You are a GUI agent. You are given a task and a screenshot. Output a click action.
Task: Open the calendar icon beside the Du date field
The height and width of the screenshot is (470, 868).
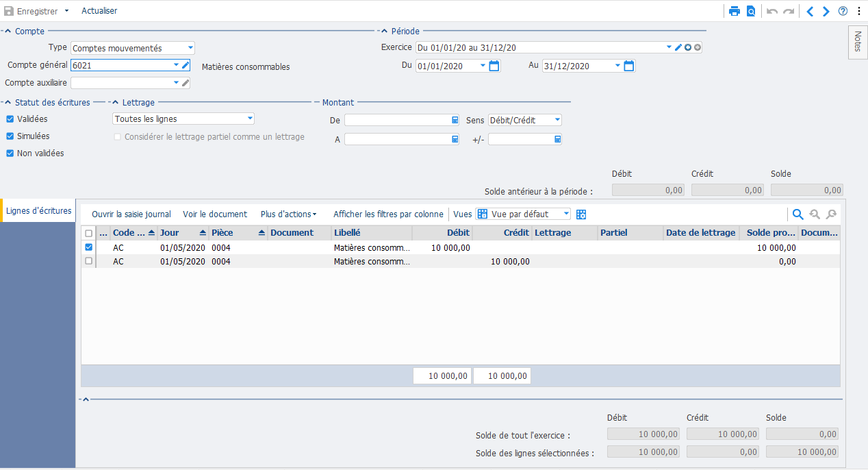tap(493, 65)
